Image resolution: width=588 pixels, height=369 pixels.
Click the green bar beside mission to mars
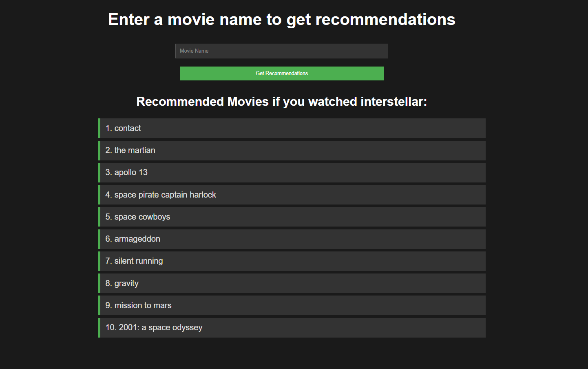[99, 305]
